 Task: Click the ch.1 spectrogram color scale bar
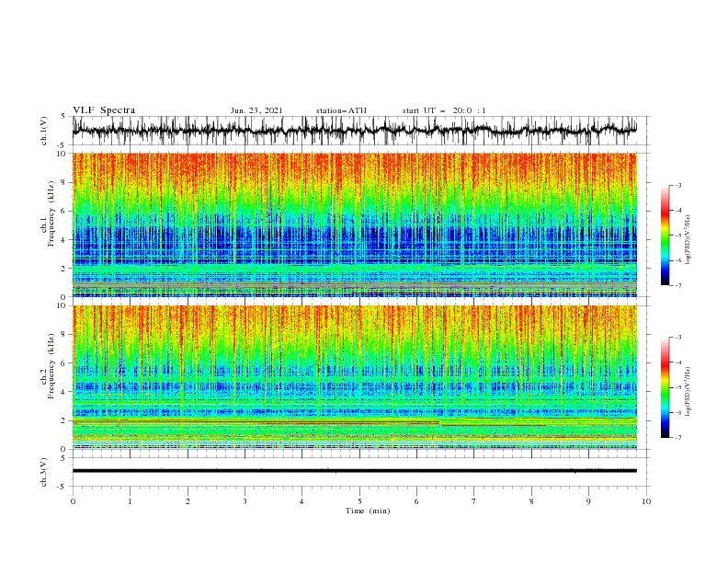[665, 236]
